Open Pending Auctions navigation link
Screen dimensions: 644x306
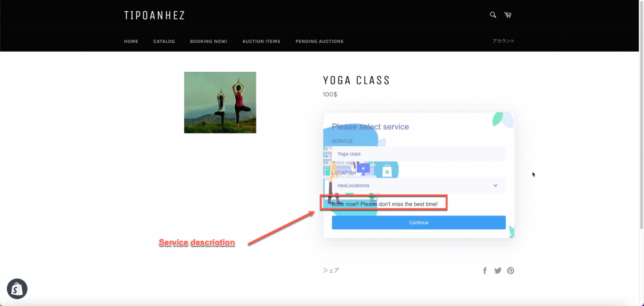[319, 42]
